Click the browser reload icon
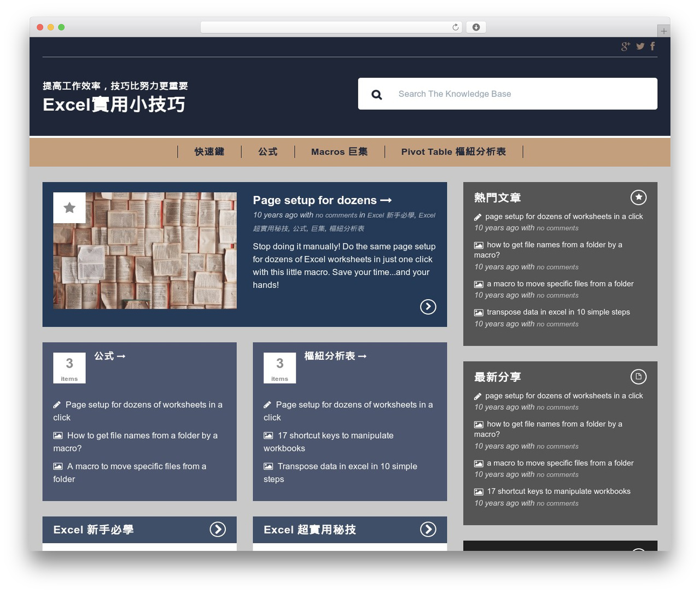Screen dimensions: 700x593 tap(456, 27)
